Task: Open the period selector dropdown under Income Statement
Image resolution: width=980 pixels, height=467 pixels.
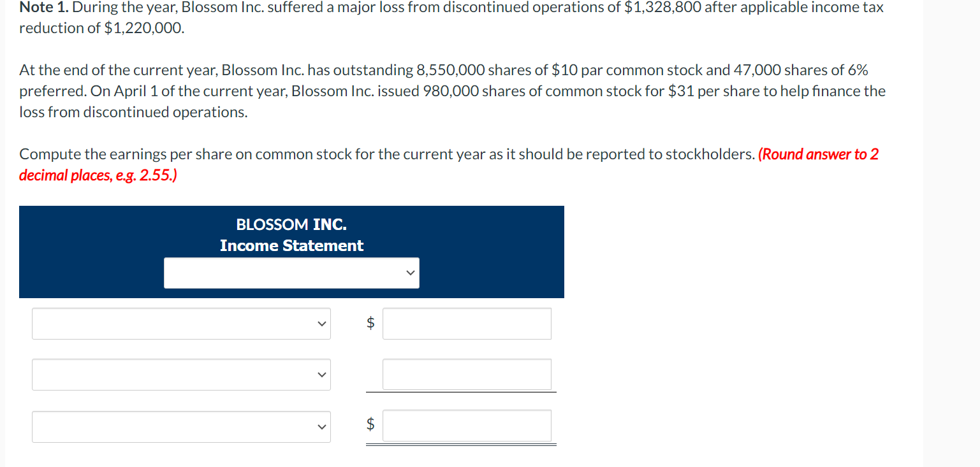Action: [x=291, y=272]
